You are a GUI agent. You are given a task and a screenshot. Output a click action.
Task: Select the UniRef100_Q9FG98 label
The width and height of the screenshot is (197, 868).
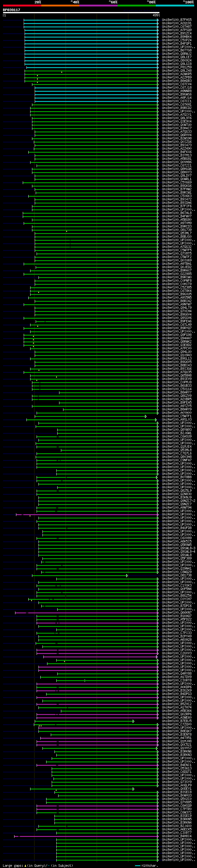[177, 335]
